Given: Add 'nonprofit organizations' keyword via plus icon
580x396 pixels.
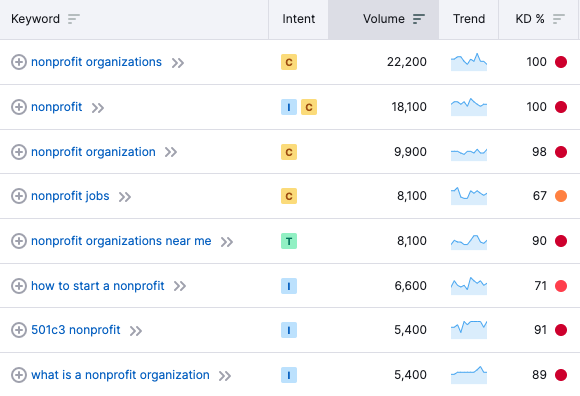Looking at the screenshot, I should (18, 62).
